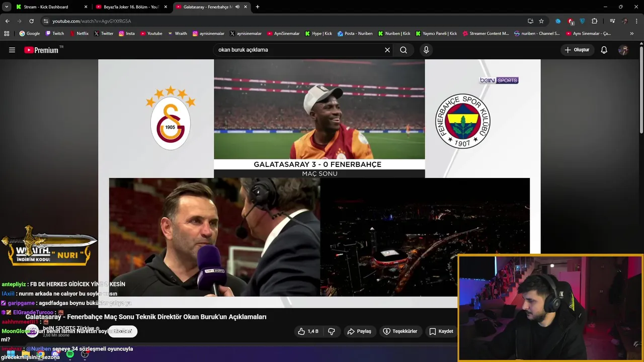Open Discord from the taskbar
Viewport: 644px width, 362px height.
pyautogui.click(x=55, y=354)
